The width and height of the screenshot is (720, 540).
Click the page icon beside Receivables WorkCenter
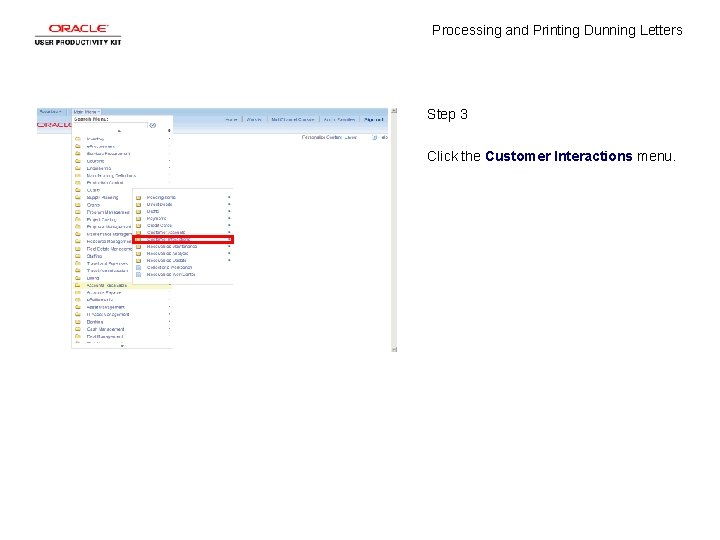pyautogui.click(x=138, y=275)
